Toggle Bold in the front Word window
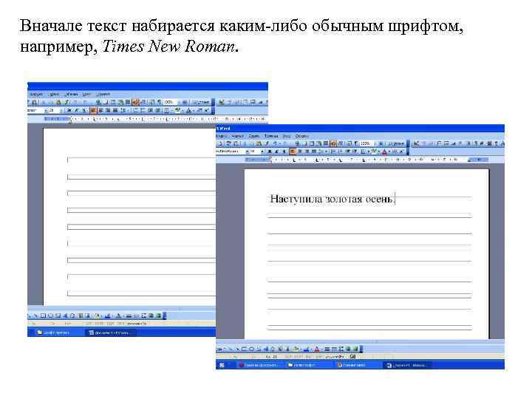The image size is (532, 399). [x=270, y=151]
